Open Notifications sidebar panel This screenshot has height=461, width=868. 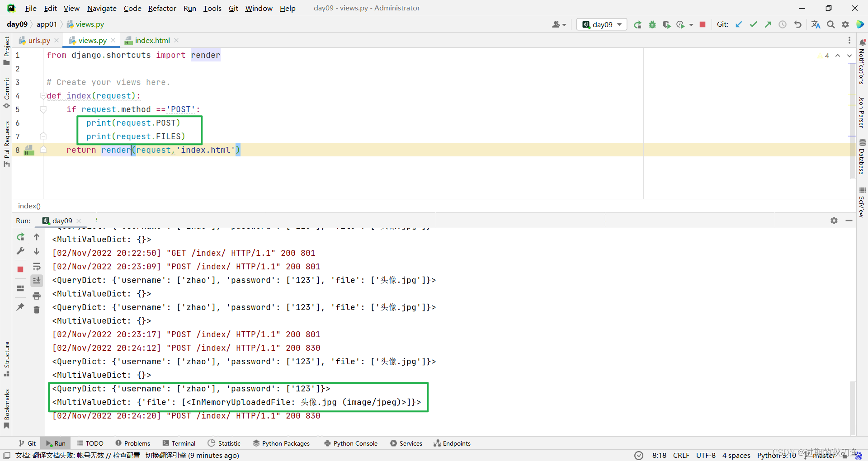862,62
